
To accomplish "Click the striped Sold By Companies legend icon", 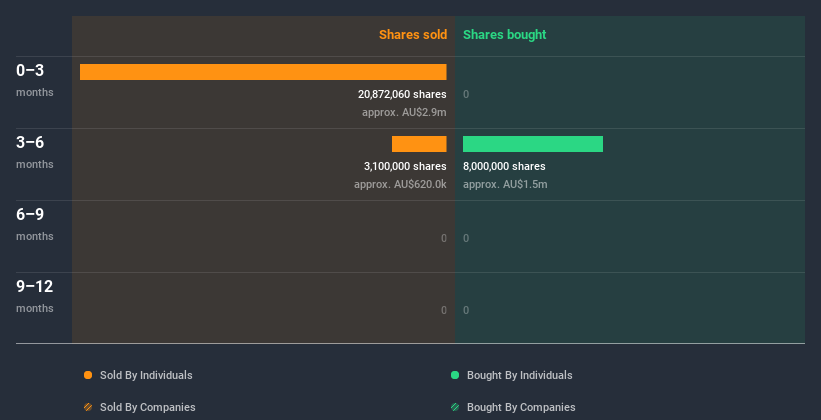I will [x=88, y=407].
